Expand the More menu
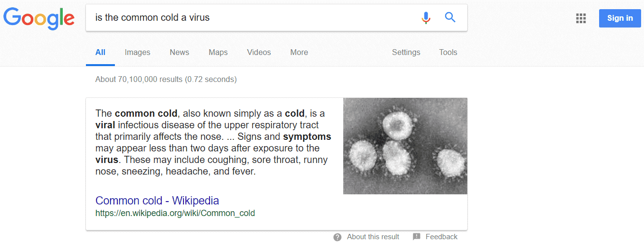The width and height of the screenshot is (644, 244). pos(299,52)
